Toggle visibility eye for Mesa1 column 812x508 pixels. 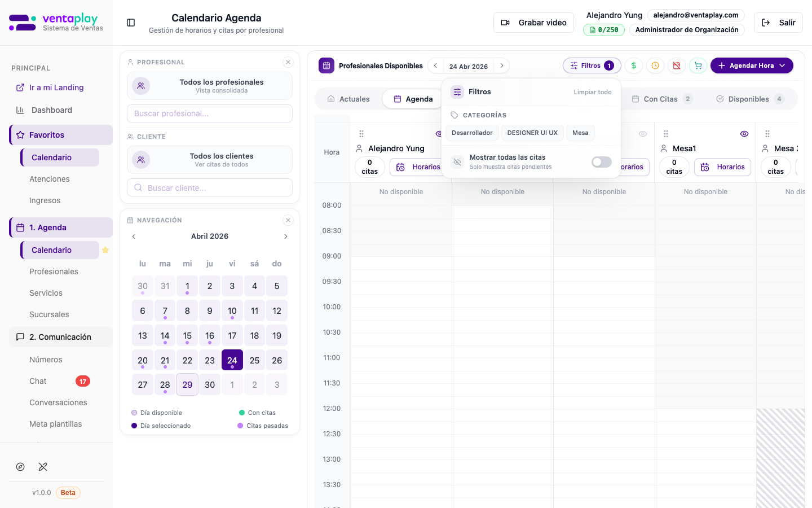click(744, 134)
